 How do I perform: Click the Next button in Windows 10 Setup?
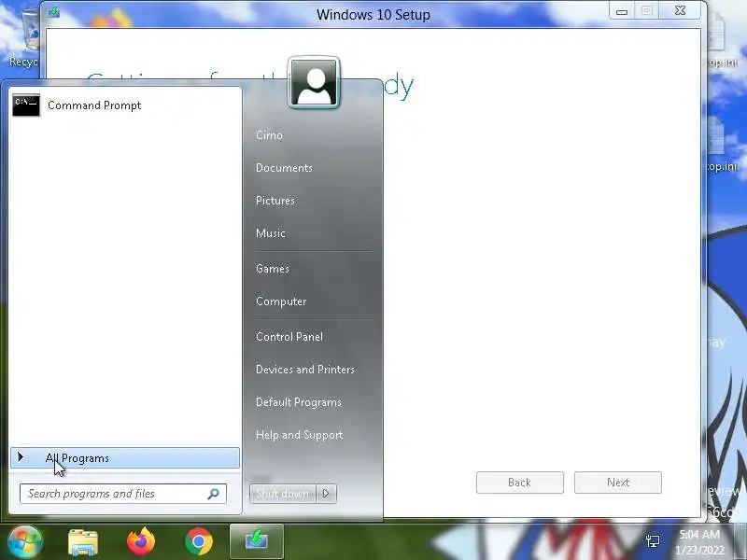coord(618,483)
